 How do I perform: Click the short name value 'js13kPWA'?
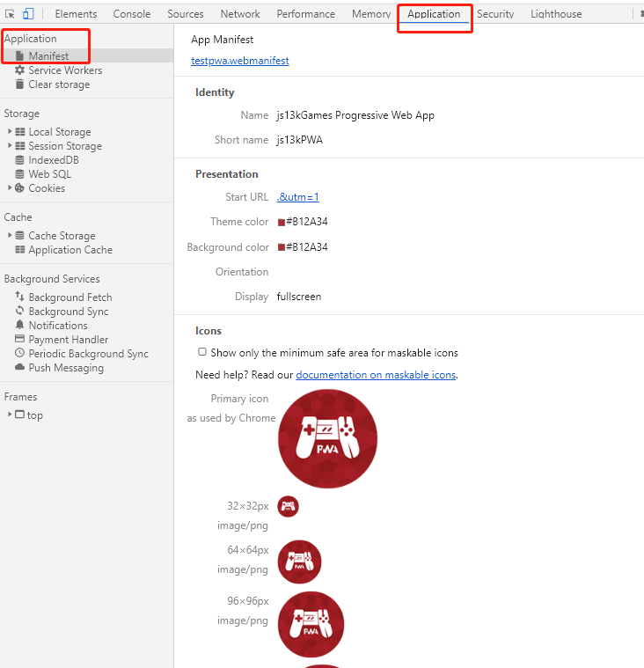tap(300, 140)
